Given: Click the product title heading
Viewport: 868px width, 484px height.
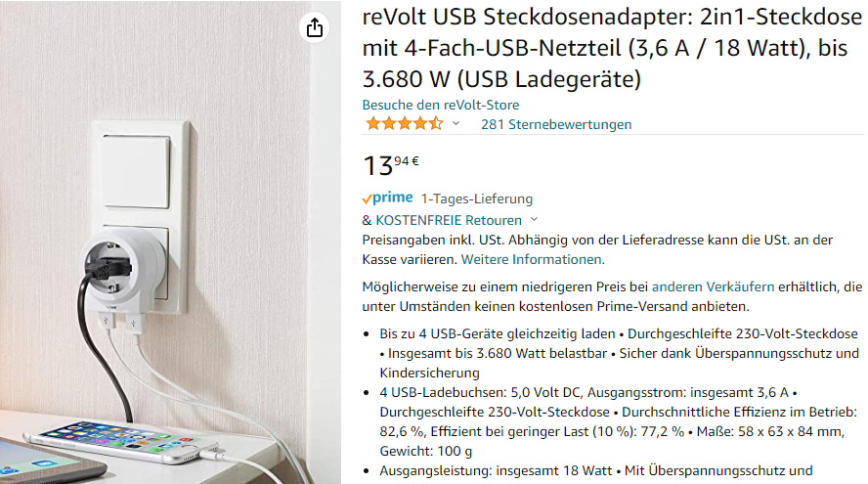Looking at the screenshot, I should tap(612, 48).
